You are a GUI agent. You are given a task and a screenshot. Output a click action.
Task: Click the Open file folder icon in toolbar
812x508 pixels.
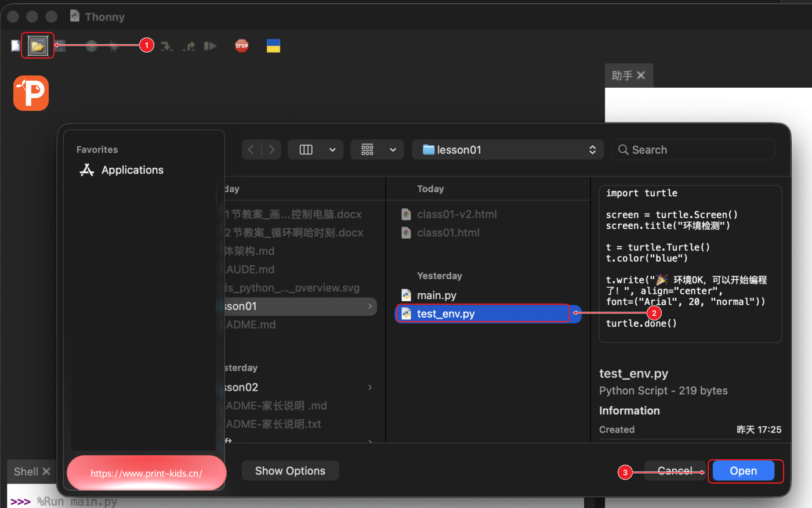pyautogui.click(x=38, y=46)
